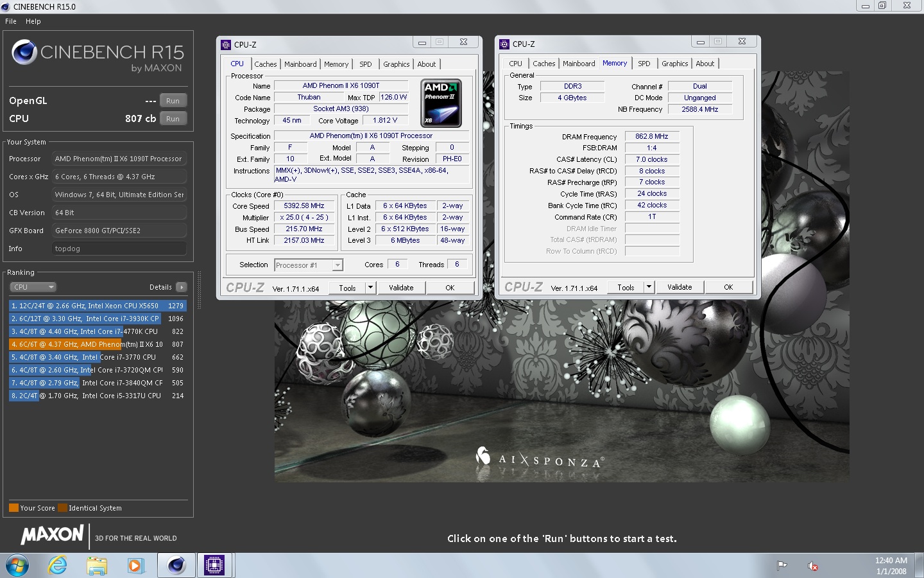924x578 pixels.
Task: Switch to Cinebench taskbar icon
Action: click(176, 566)
